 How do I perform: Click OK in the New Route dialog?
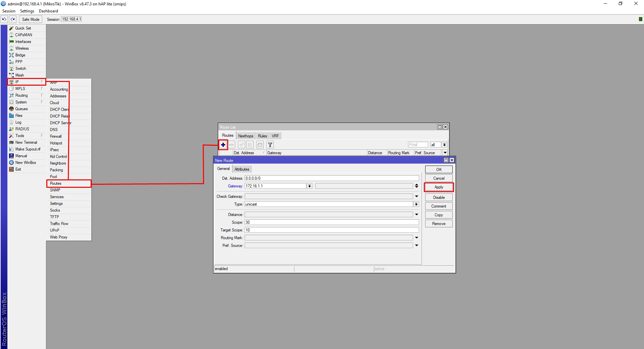439,170
